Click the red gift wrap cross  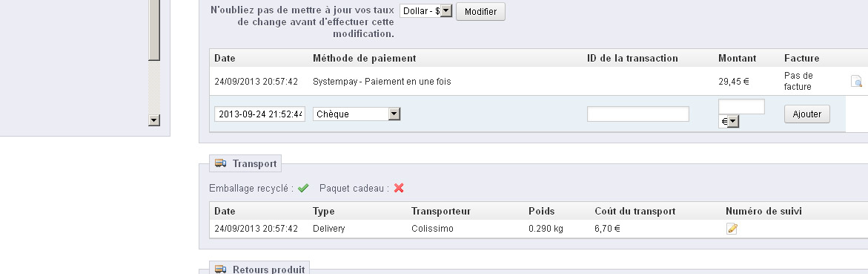tap(399, 188)
